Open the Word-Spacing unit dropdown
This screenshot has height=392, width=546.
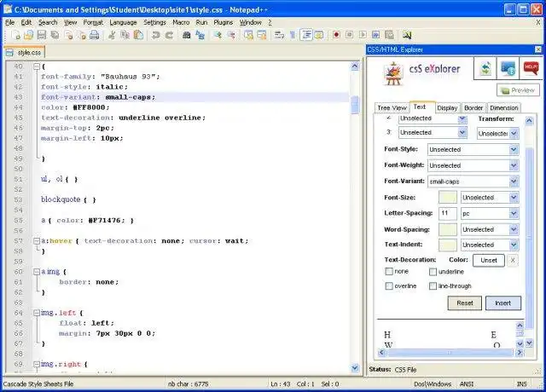[490, 229]
